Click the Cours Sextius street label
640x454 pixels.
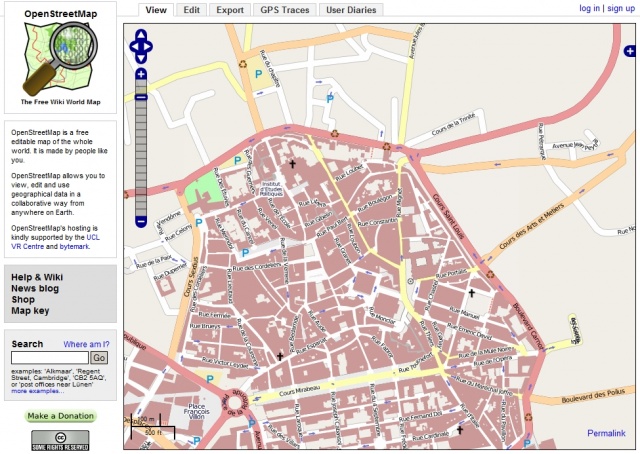[191, 276]
